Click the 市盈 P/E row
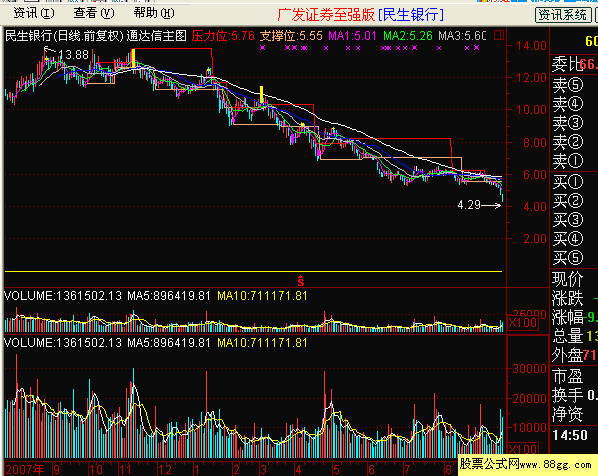598x476 pixels. [x=574, y=376]
